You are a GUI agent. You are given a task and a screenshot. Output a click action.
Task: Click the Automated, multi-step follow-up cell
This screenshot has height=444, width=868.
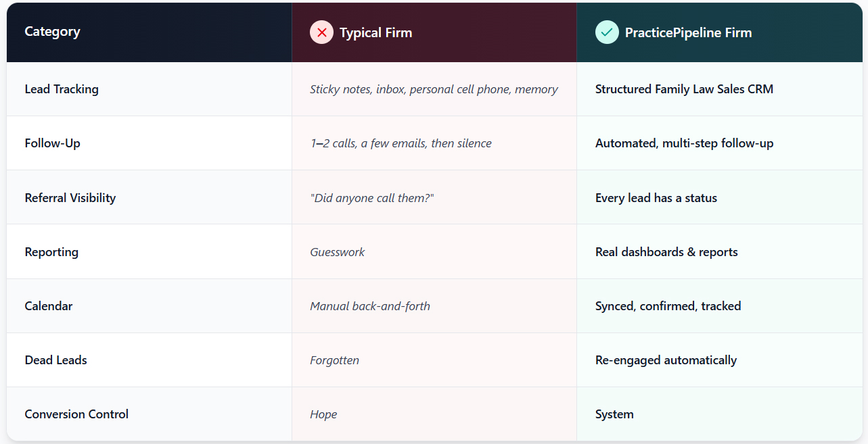tap(684, 143)
